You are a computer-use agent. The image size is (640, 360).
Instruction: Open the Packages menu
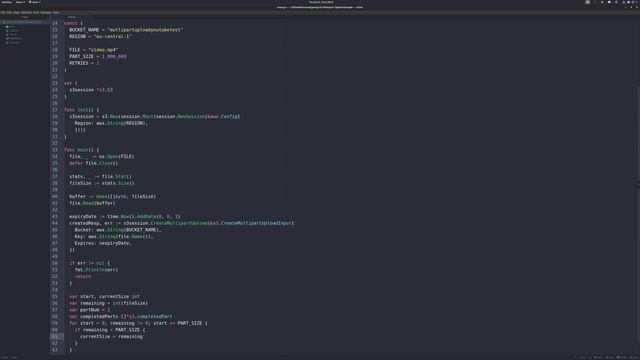coord(46,12)
